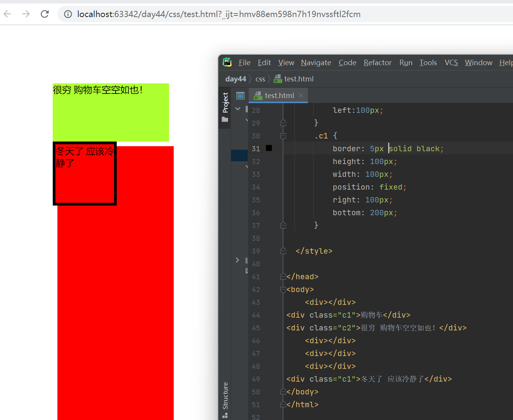Image resolution: width=513 pixels, height=420 pixels.
Task: Click the c2 div on line 45
Action: tap(377, 328)
